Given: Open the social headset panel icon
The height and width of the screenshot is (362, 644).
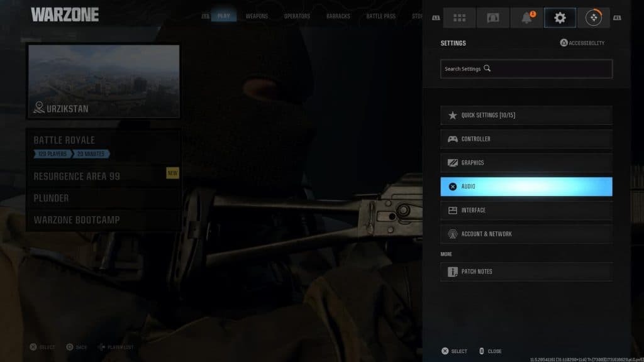Looking at the screenshot, I should [493, 18].
